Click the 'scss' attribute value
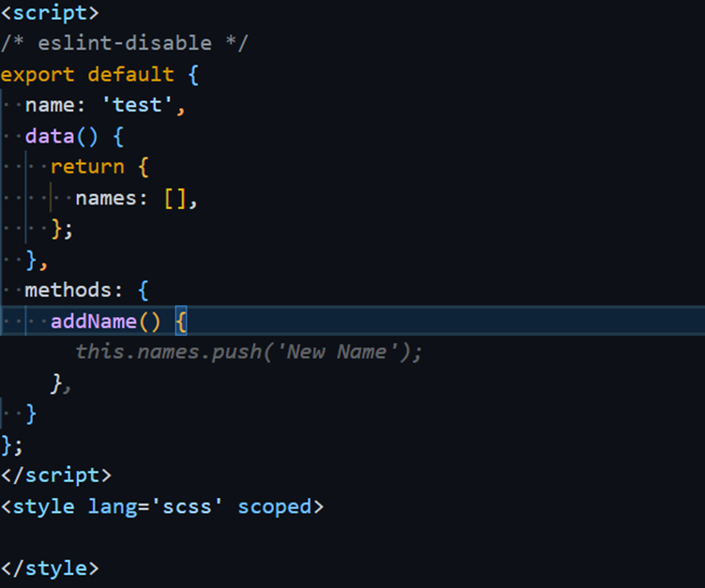This screenshot has height=588, width=705. pyautogui.click(x=187, y=507)
